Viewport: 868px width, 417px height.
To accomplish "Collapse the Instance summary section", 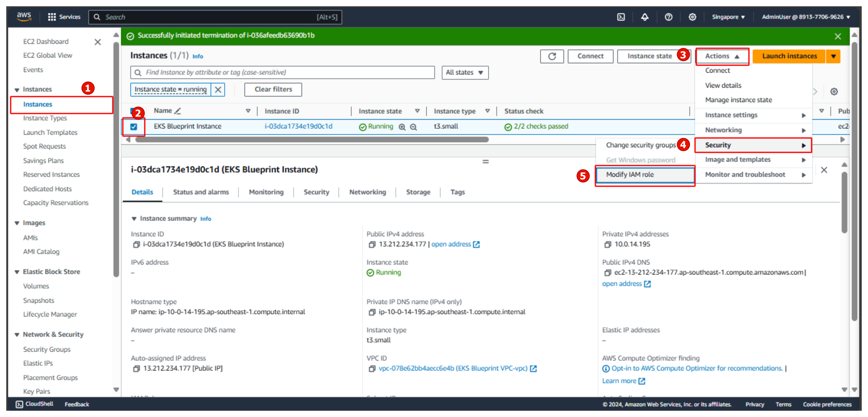I will [134, 219].
